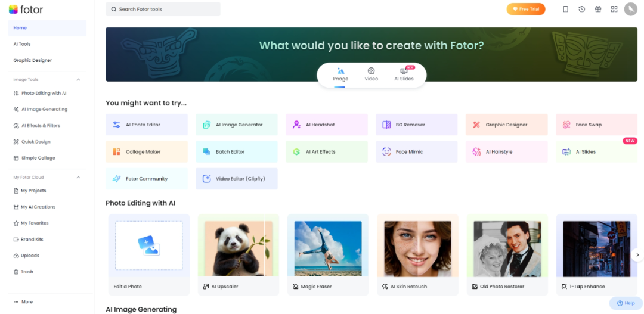Click the Edit a Photo upload area
This screenshot has height=314, width=644.
[x=148, y=245]
